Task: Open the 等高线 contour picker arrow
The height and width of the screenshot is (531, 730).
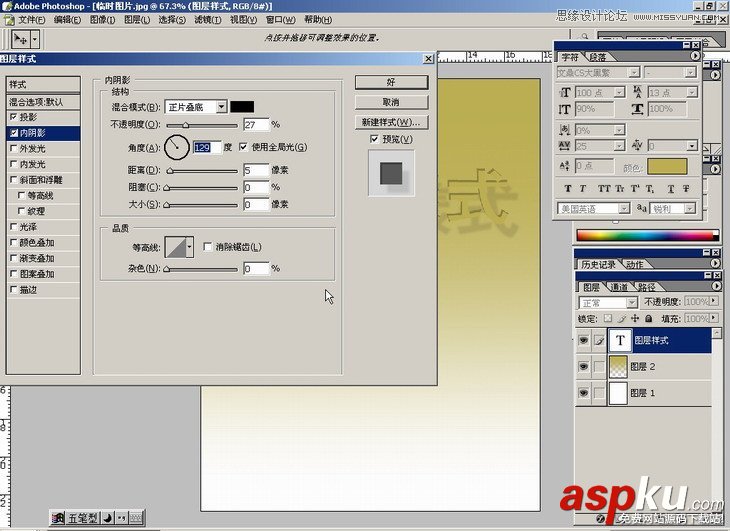Action: click(x=189, y=247)
